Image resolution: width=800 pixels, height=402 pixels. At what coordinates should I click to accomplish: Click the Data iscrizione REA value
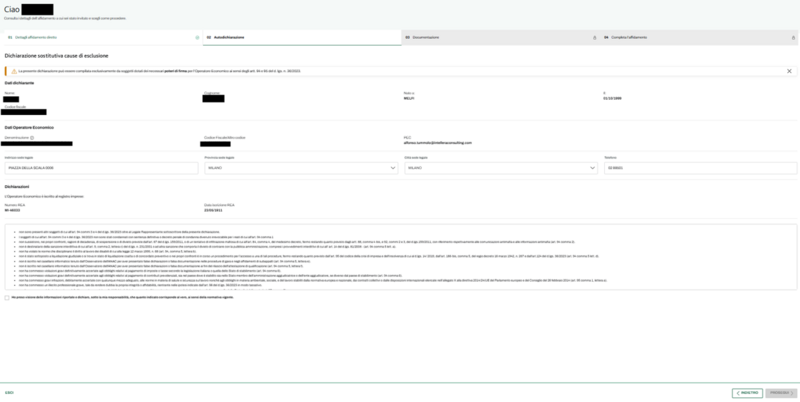[212, 210]
